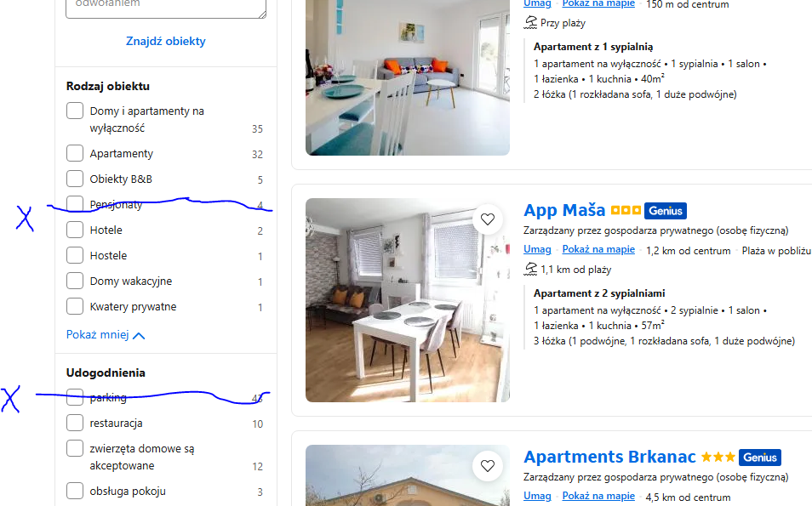The width and height of the screenshot is (812, 506).
Task: Save App Maša to favorites with heart icon
Action: tap(488, 219)
